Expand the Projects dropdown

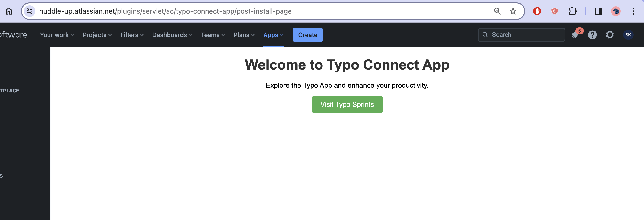97,35
